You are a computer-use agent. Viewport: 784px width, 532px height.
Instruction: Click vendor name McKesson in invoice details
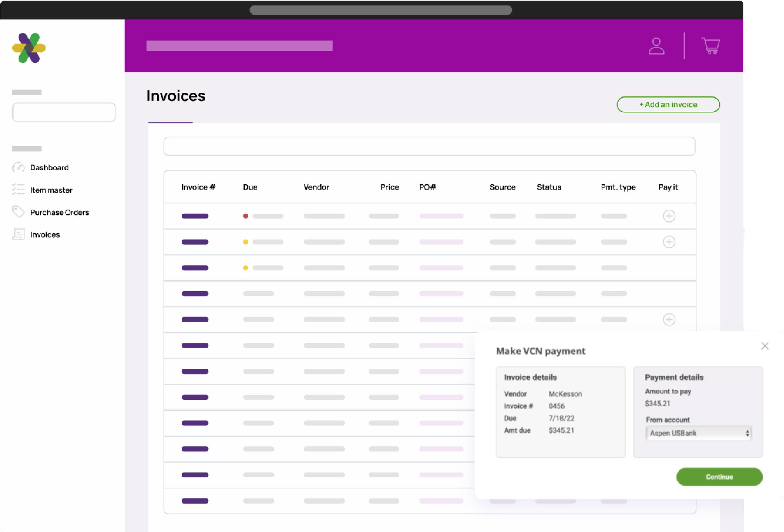click(565, 394)
